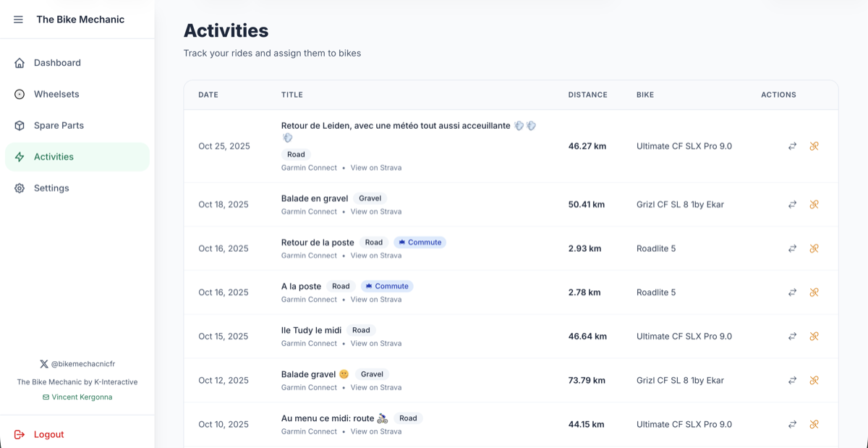Unlink bike from 'Retour de la poste' activity

point(814,248)
